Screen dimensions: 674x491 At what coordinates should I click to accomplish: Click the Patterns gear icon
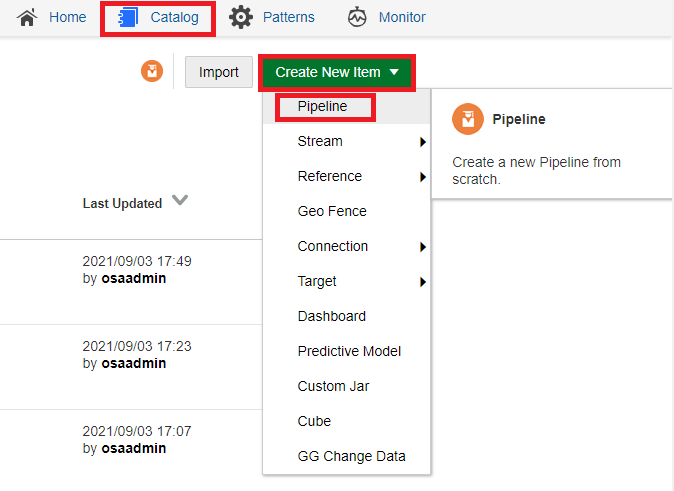pos(240,17)
